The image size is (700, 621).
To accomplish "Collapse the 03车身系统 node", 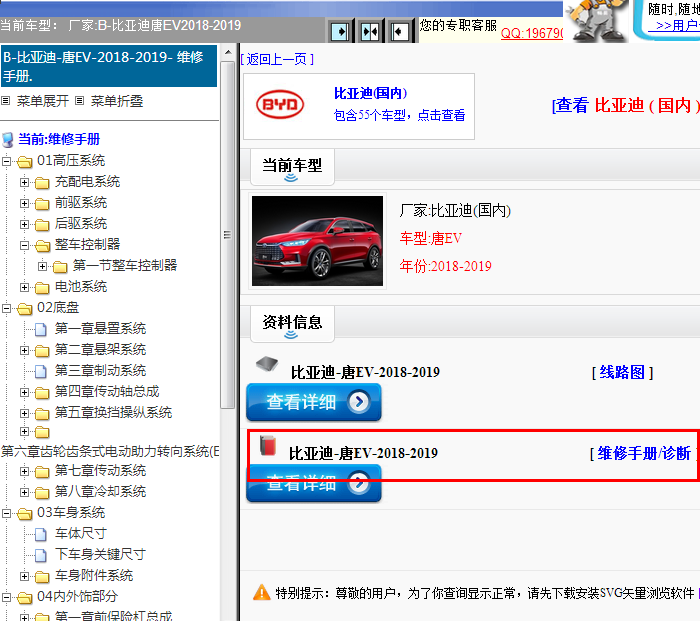I will pos(7,513).
